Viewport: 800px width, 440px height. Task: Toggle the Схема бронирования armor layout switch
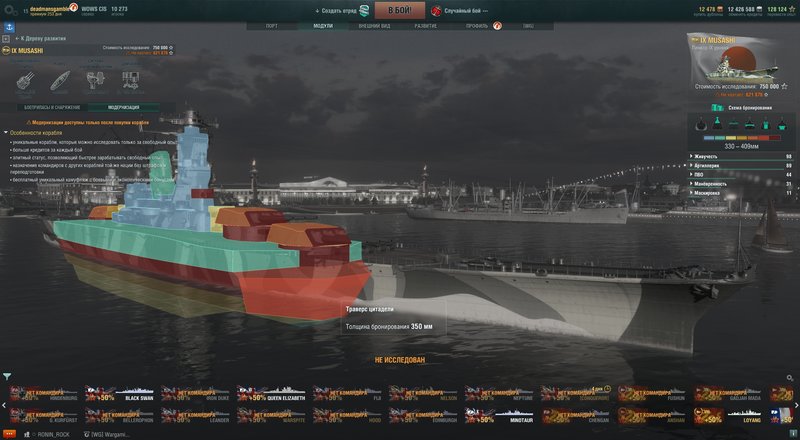717,108
